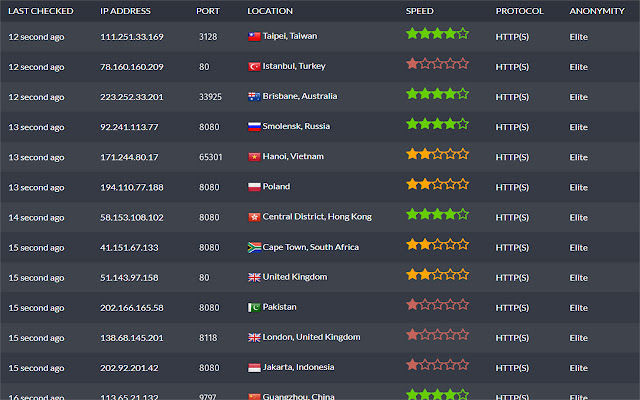
Task: Click speed stars for London row
Action: [437, 335]
